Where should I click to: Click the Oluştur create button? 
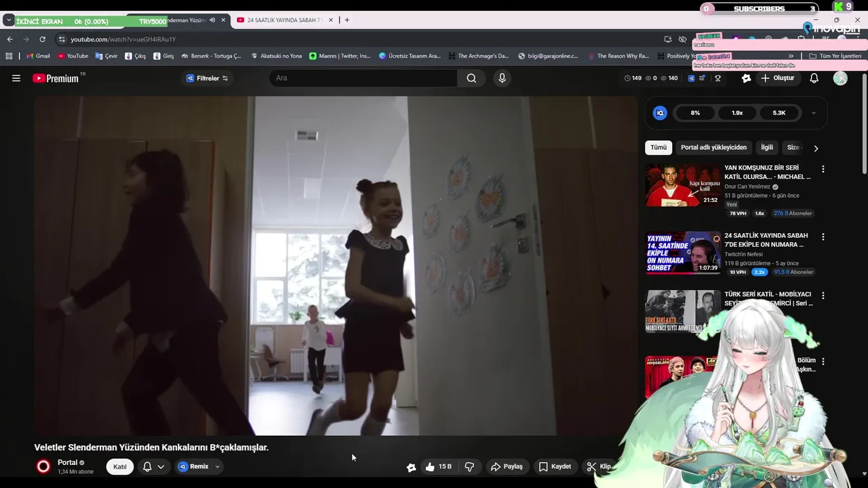tap(778, 78)
